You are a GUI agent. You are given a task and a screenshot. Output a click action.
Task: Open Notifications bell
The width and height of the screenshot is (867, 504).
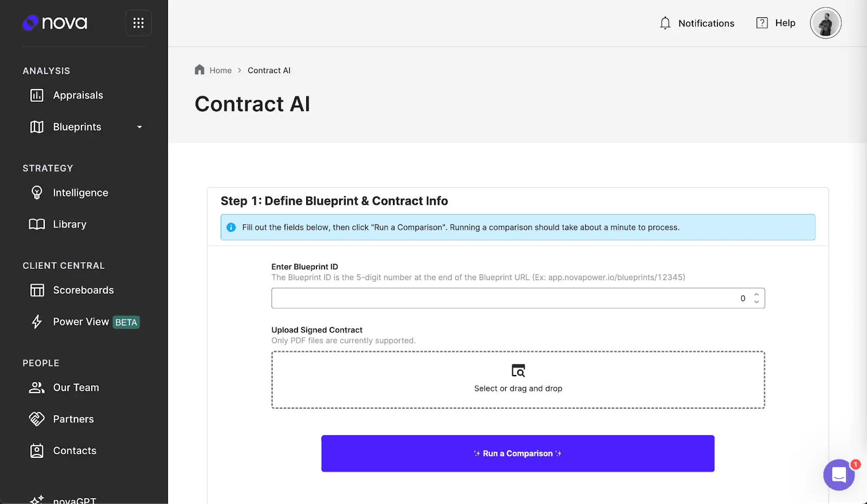[665, 23]
